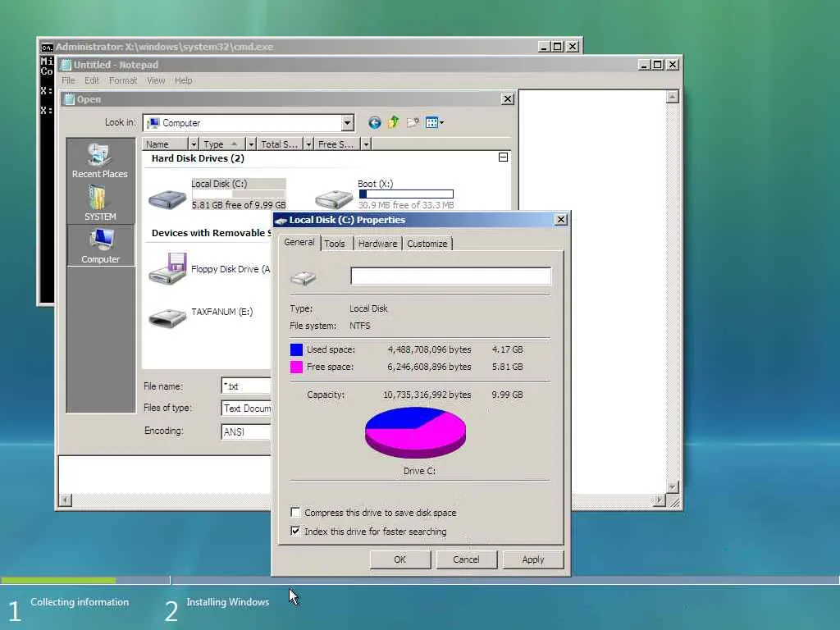Go up one folder level
Image resolution: width=840 pixels, height=630 pixels.
pos(394,123)
